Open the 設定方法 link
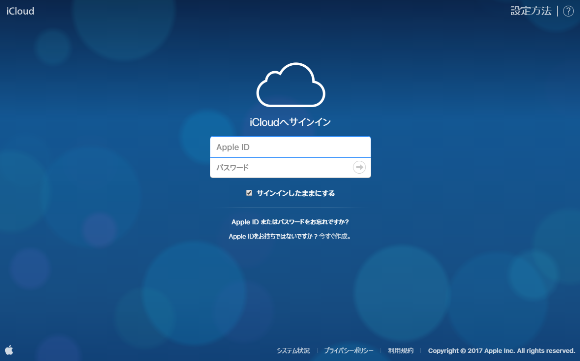The height and width of the screenshot is (361, 580). pyautogui.click(x=531, y=11)
